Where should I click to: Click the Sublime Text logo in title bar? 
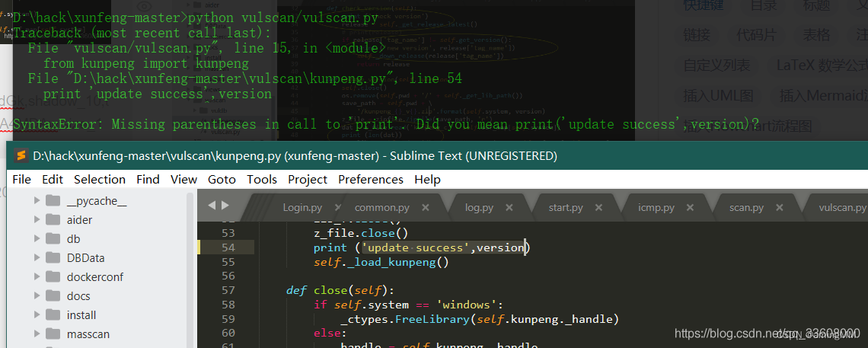[x=21, y=156]
